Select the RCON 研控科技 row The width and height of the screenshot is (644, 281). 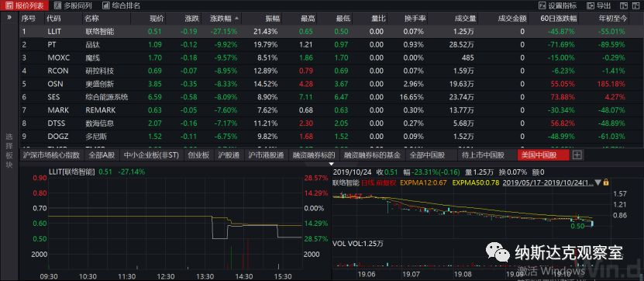pyautogui.click(x=332, y=71)
